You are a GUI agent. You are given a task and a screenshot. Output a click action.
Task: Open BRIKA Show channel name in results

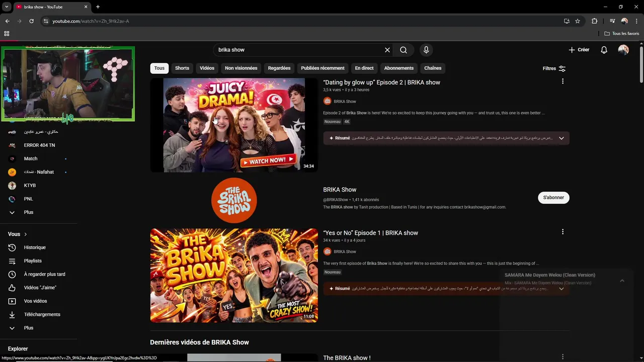pyautogui.click(x=340, y=190)
